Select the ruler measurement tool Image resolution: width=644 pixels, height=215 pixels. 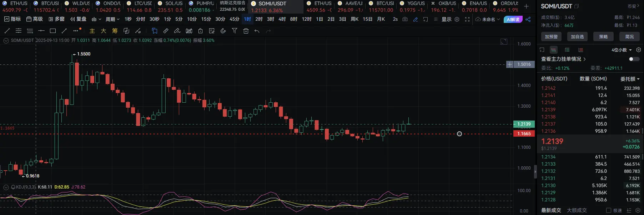tap(166, 31)
